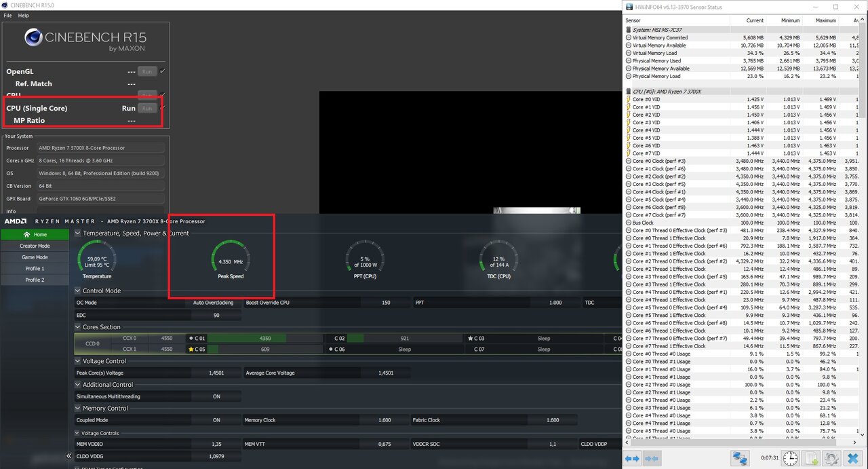Click the star icon beside core C 03
This screenshot has width=868, height=469.
pyautogui.click(x=471, y=338)
